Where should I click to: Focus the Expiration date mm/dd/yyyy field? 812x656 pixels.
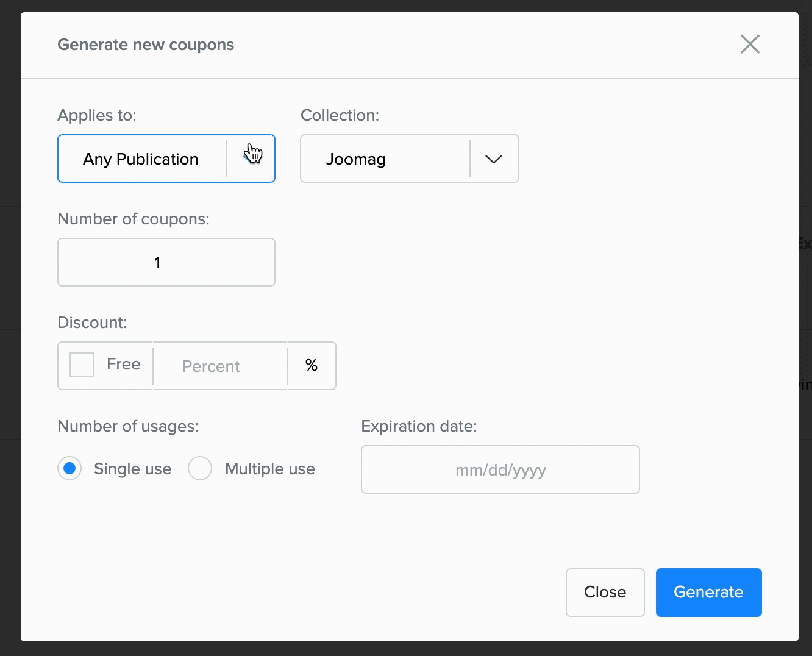(500, 469)
